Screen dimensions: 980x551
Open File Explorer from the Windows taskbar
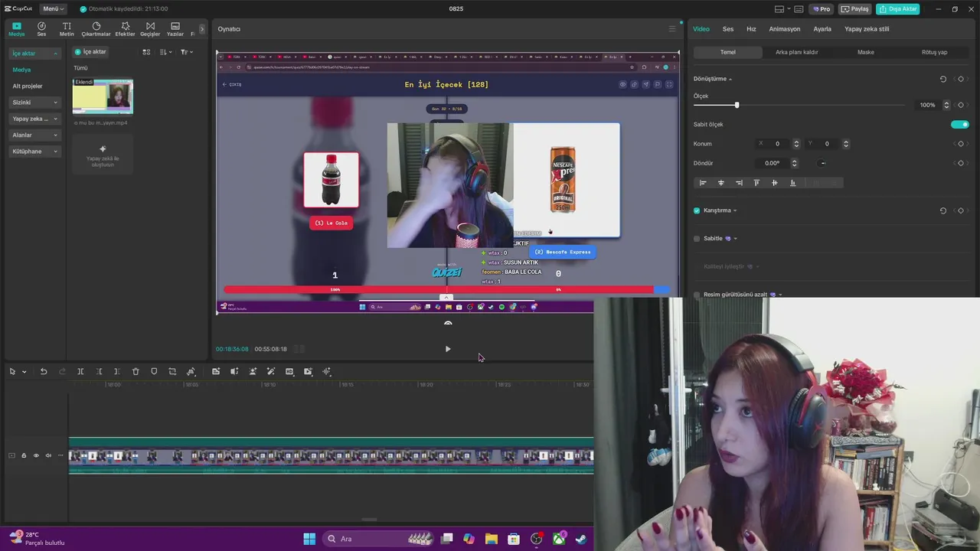click(x=491, y=539)
